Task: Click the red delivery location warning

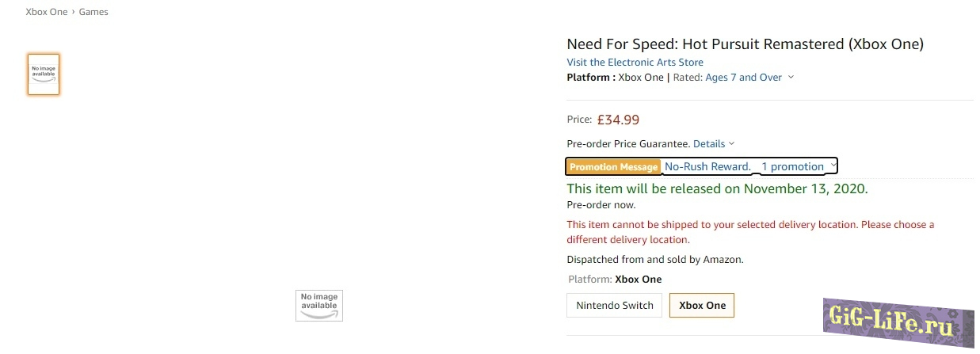Action: (749, 232)
